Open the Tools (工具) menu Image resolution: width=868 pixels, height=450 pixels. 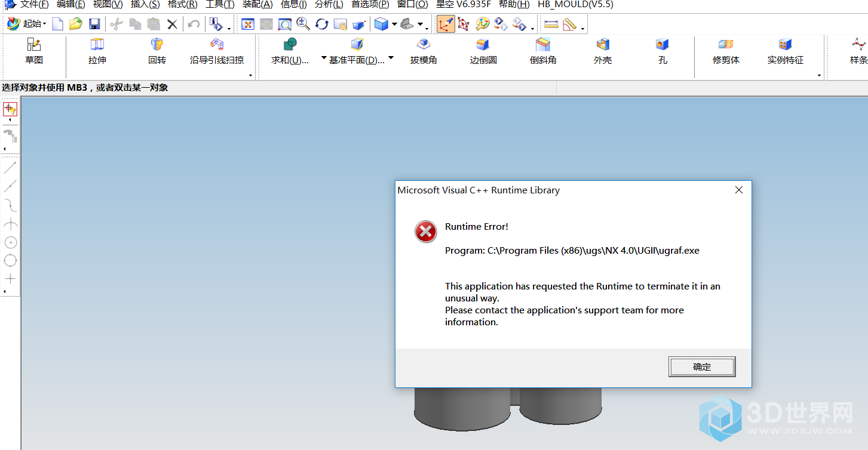pyautogui.click(x=220, y=5)
